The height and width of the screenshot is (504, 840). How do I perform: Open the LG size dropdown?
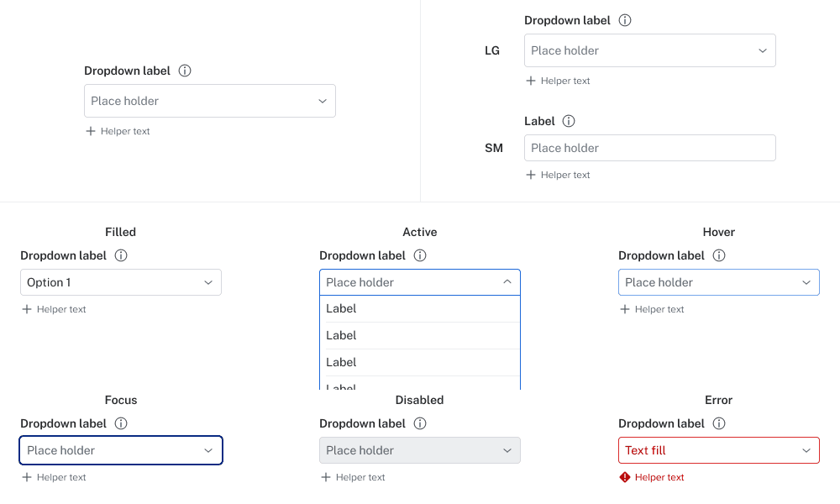click(x=649, y=50)
